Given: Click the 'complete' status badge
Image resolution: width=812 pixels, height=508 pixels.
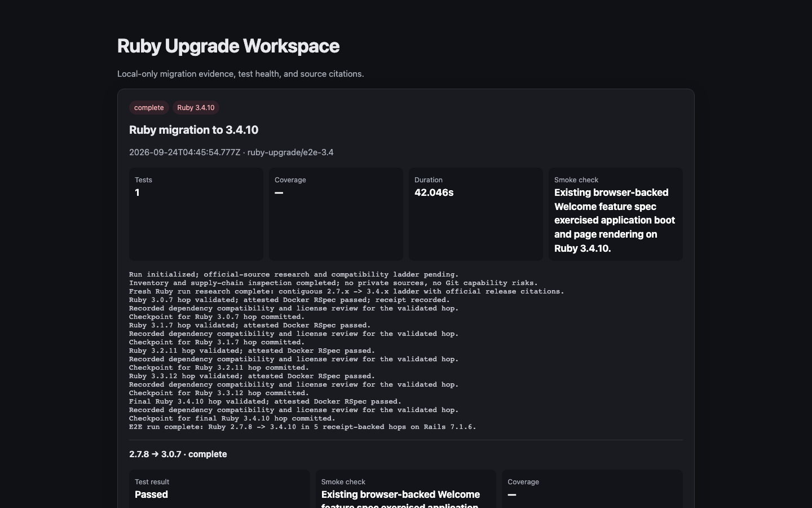Looking at the screenshot, I should 149,107.
